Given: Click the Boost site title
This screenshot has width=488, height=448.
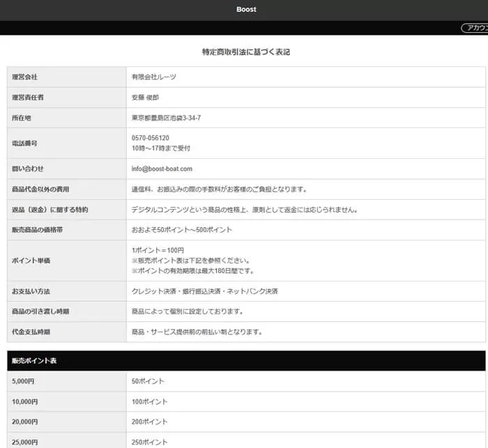Looking at the screenshot, I should click(x=246, y=9).
